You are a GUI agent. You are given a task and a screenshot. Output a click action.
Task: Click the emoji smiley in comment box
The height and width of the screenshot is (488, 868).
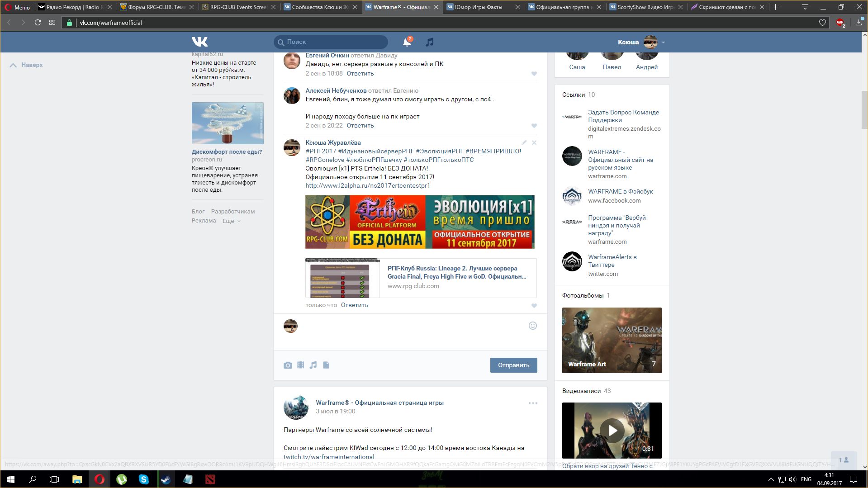[x=533, y=326]
